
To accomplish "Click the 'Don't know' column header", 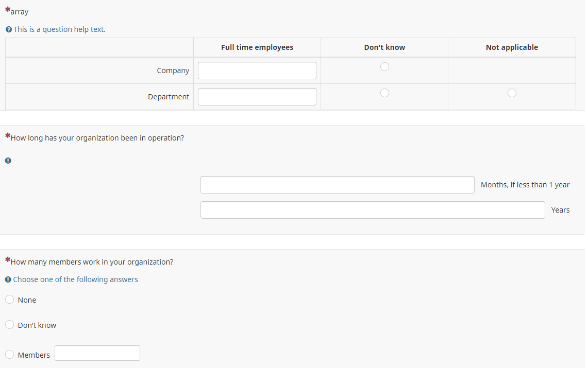I will tap(384, 47).
